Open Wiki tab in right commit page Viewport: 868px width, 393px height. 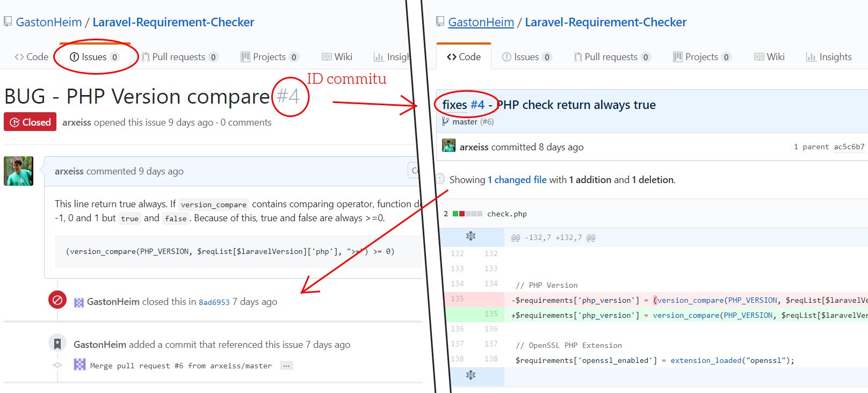click(x=769, y=57)
